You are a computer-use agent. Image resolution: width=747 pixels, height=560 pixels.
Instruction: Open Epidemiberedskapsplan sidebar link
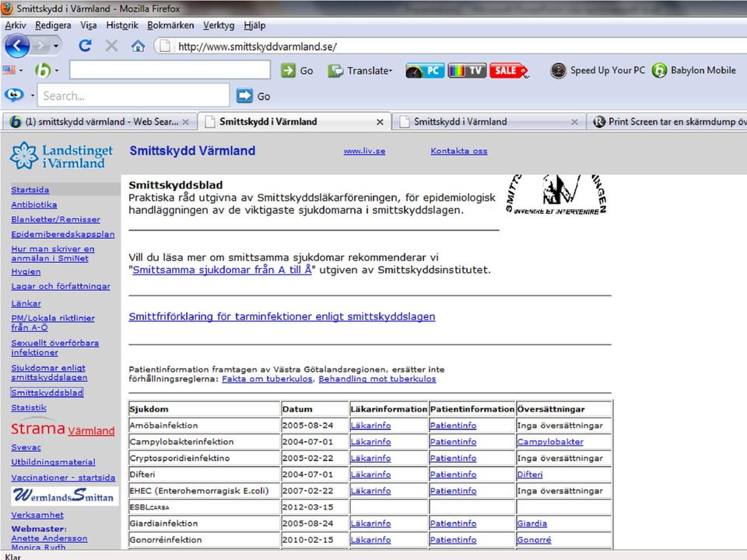click(63, 234)
